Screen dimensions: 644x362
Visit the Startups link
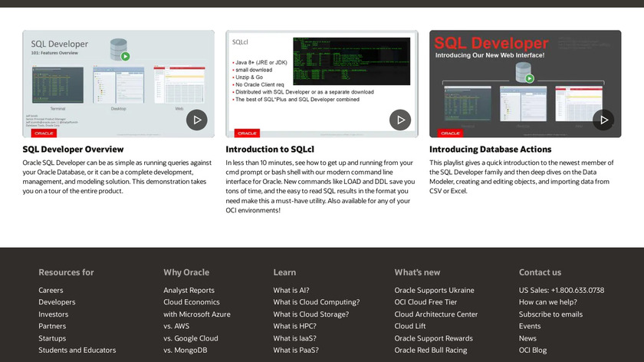[52, 338]
